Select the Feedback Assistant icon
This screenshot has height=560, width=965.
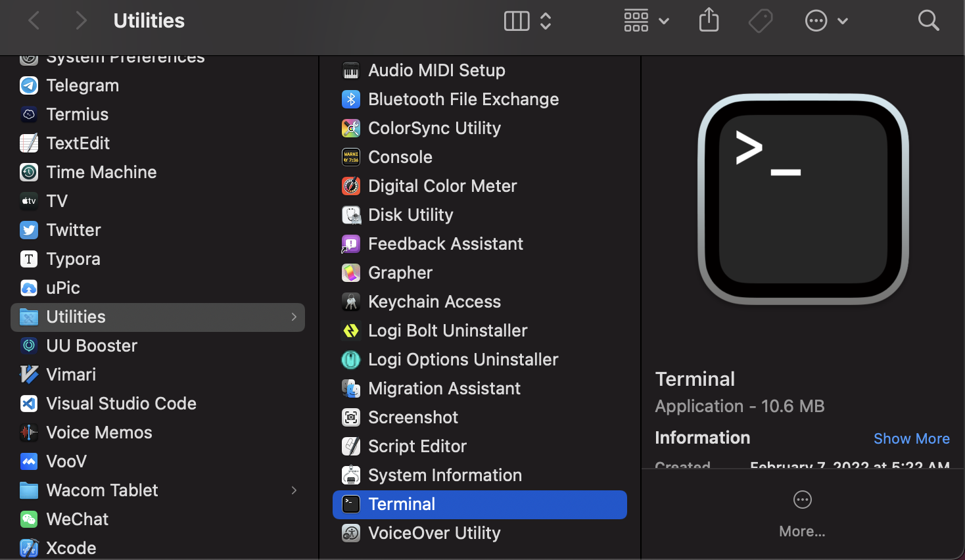[351, 244]
